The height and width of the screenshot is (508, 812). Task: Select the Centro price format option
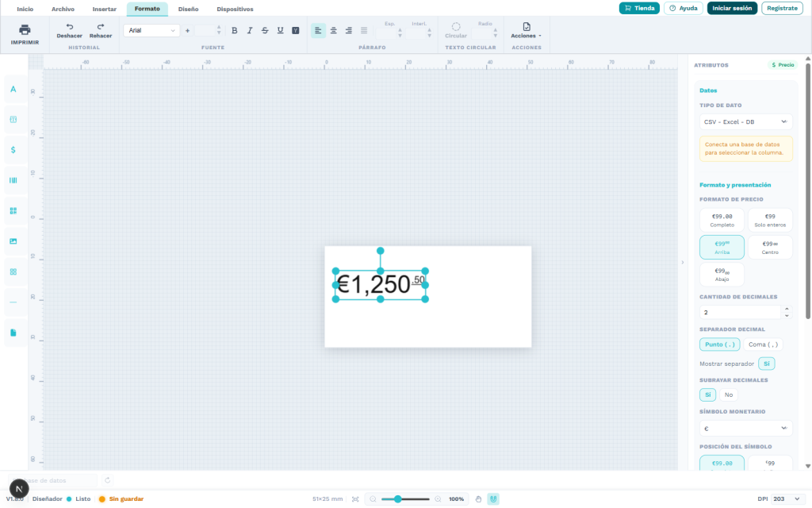tap(770, 248)
